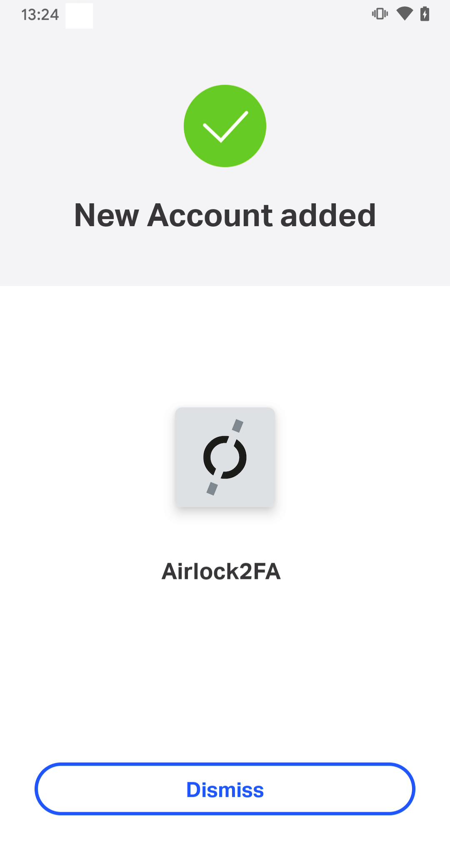Tap the green success checkmark circle
The image size is (450, 868).
point(225,126)
